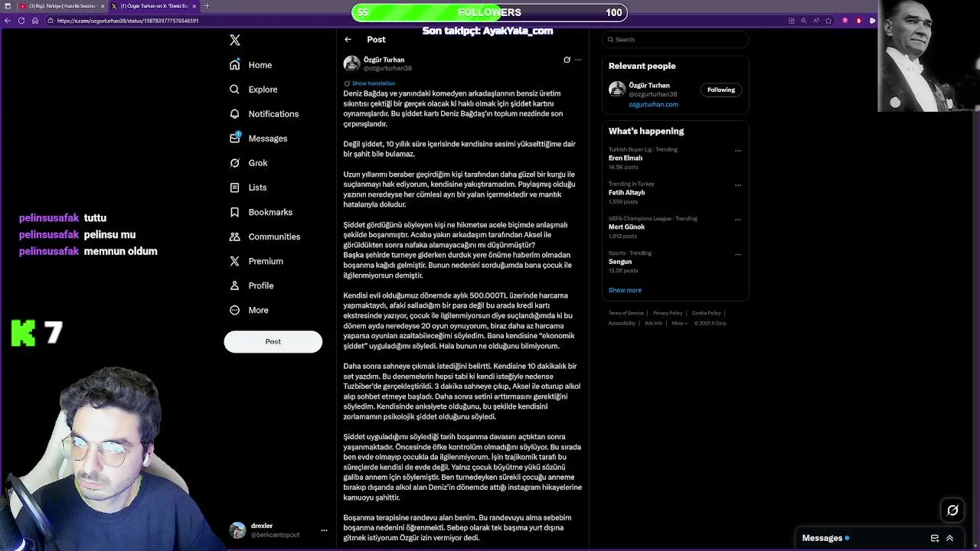Open the Notifications menu label
This screenshot has height=551, width=980.
point(273,114)
